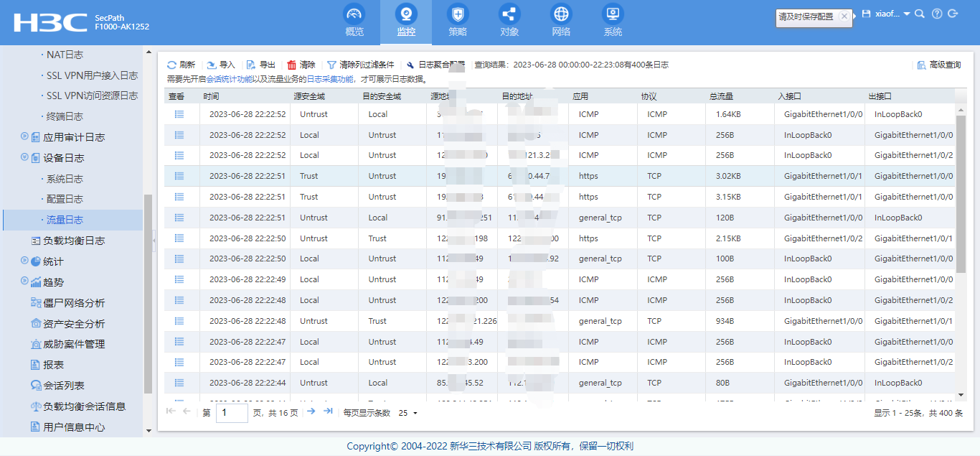Viewport: 980px width, 456px height.
Task: Click the help question mark icon
Action: coord(936,14)
